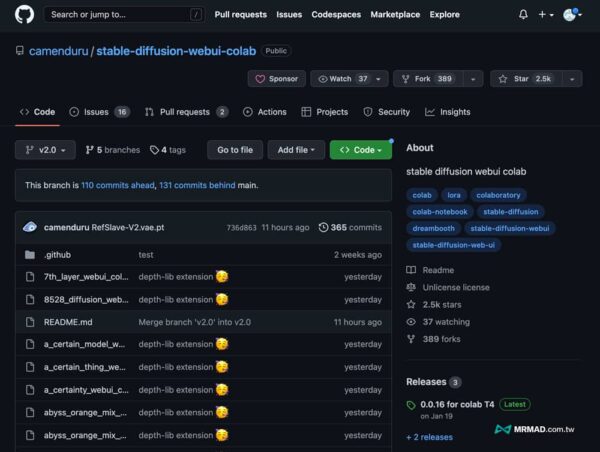Open the green Code dropdown button

[x=360, y=150]
